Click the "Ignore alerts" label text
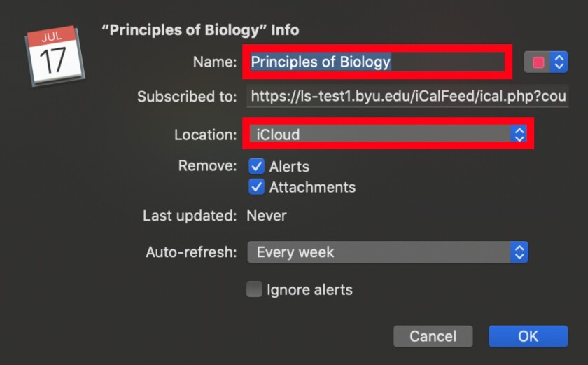The height and width of the screenshot is (365, 588). (x=309, y=289)
